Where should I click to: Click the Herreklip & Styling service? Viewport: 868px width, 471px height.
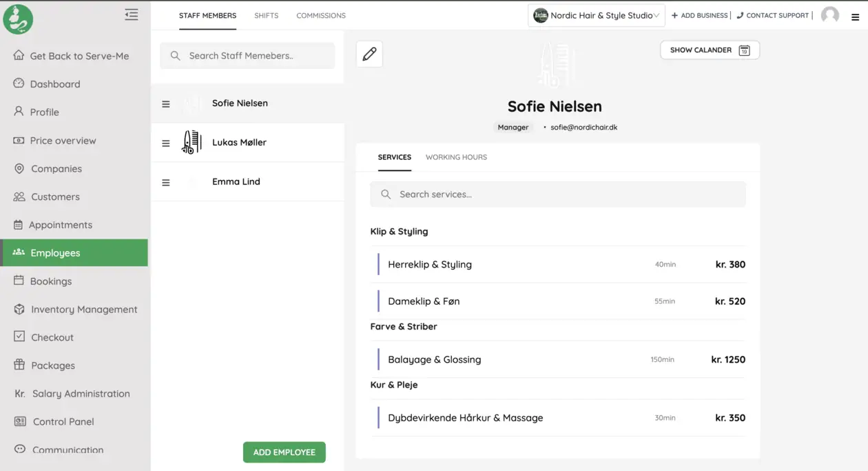pyautogui.click(x=558, y=264)
